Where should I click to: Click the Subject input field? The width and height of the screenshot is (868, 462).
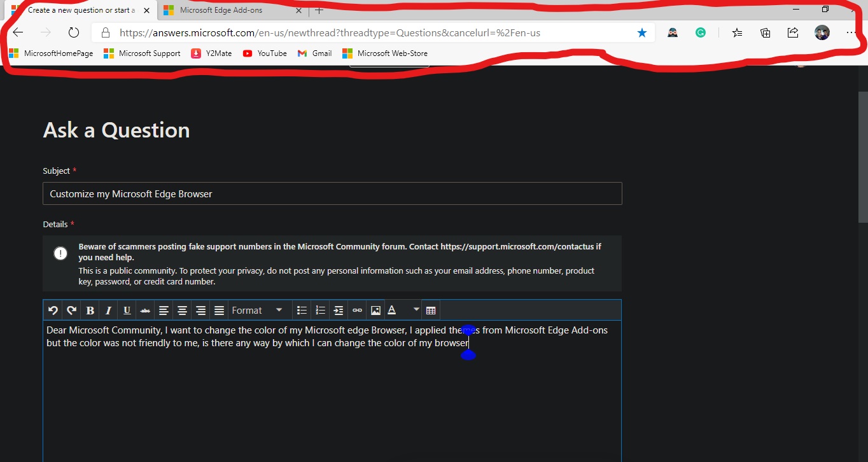coord(332,194)
